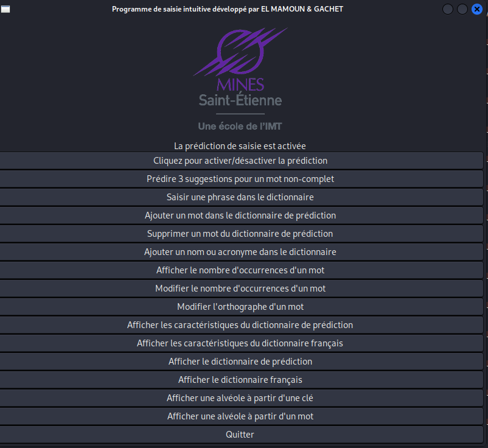Screen dimensions: 488x448
Task: Click the Mines Saint-Étienne logo image
Action: [x=240, y=79]
